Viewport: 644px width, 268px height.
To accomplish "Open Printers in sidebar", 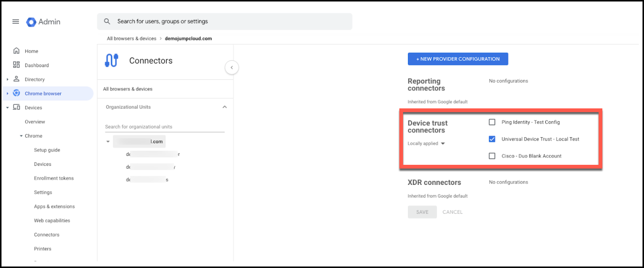I will click(x=43, y=249).
